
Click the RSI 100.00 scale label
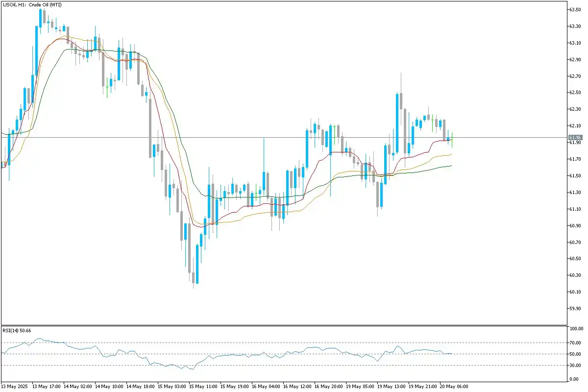[x=575, y=329]
